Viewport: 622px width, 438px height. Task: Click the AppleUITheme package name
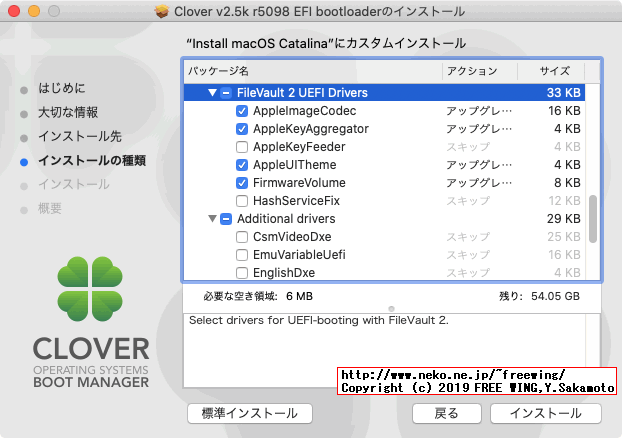pos(294,165)
